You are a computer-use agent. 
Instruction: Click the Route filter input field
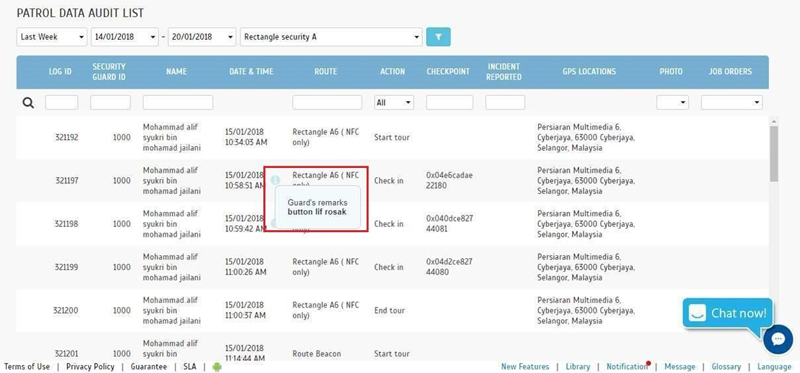[327, 103]
